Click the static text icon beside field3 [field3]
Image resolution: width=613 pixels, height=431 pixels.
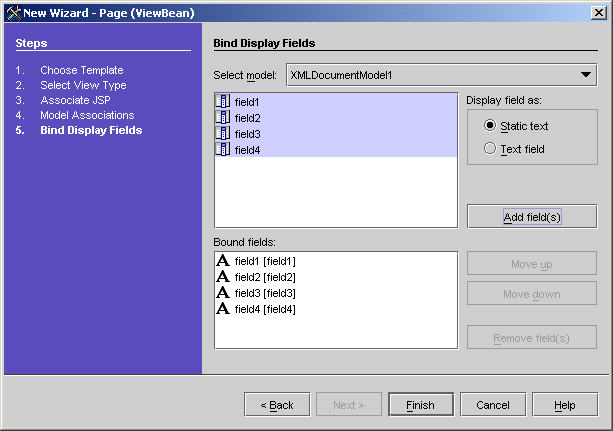tap(223, 293)
